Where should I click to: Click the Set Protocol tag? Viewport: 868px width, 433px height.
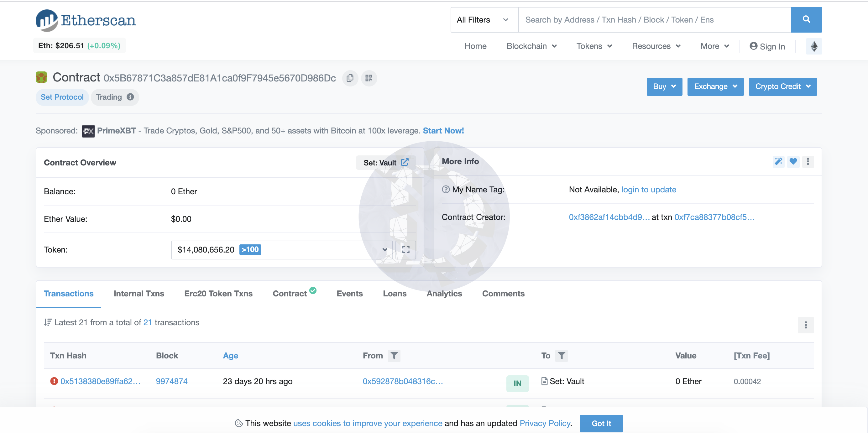click(62, 97)
